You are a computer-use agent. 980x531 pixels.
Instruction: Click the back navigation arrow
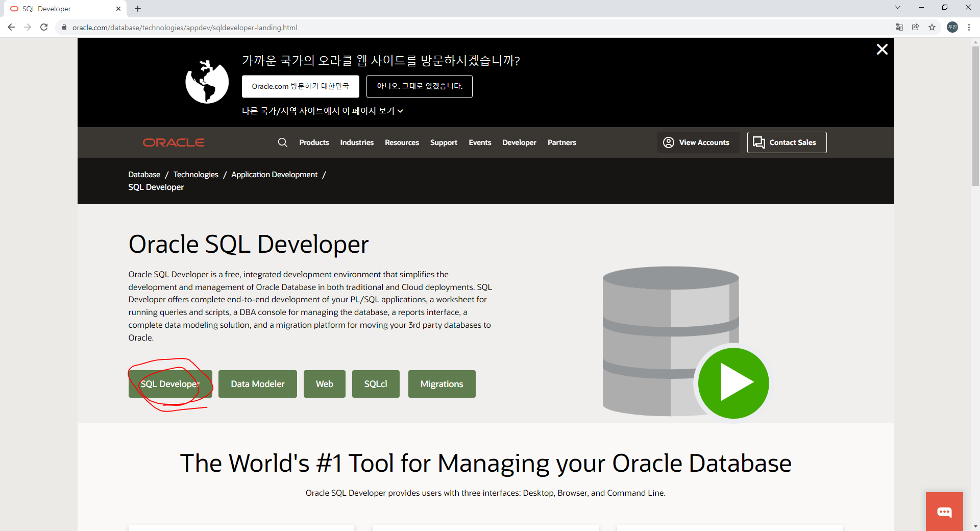[x=11, y=27]
